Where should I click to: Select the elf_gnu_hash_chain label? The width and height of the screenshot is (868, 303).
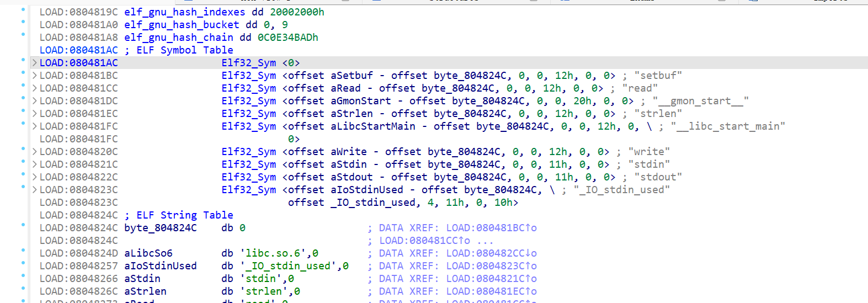[179, 38]
